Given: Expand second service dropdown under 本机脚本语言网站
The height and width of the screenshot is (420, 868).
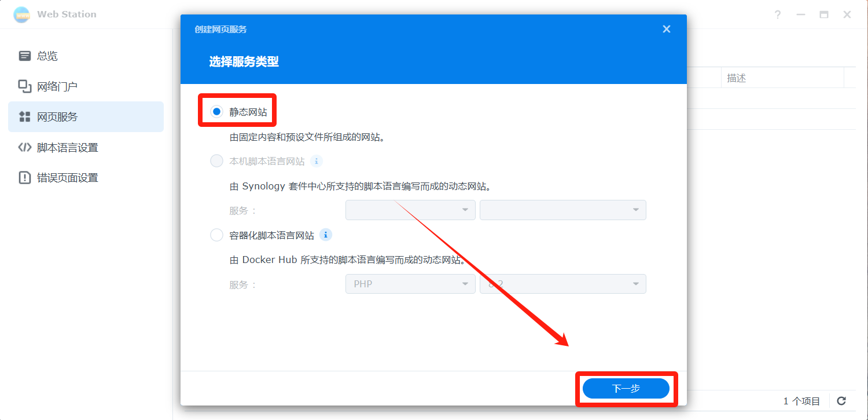Looking at the screenshot, I should [x=562, y=210].
